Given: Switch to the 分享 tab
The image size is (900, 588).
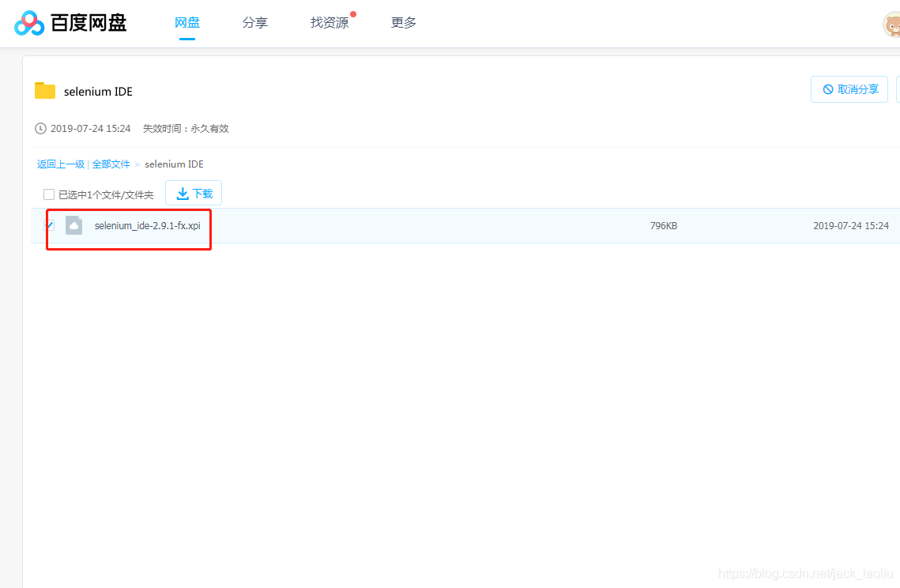Looking at the screenshot, I should (255, 22).
